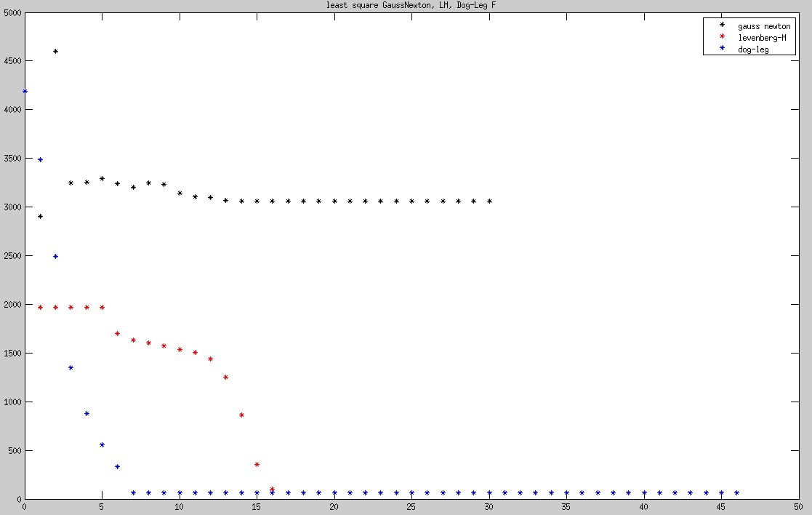Viewport: 812px width, 515px height.
Task: Click the black asterisk marker in the legend
Action: click(x=722, y=24)
